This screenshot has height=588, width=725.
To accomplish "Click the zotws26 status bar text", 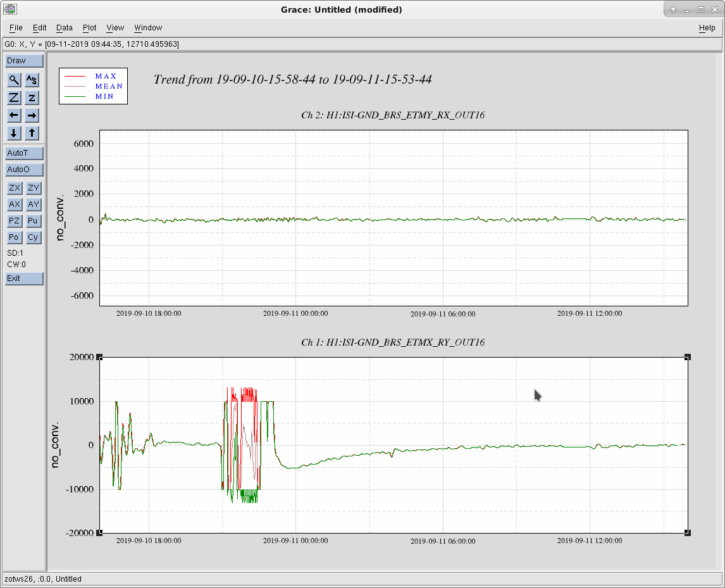I will [x=43, y=579].
